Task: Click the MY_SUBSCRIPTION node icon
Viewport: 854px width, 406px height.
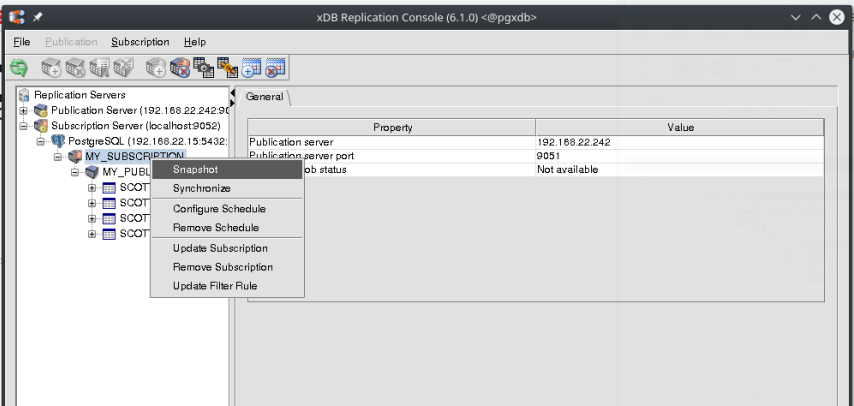Action: click(75, 157)
